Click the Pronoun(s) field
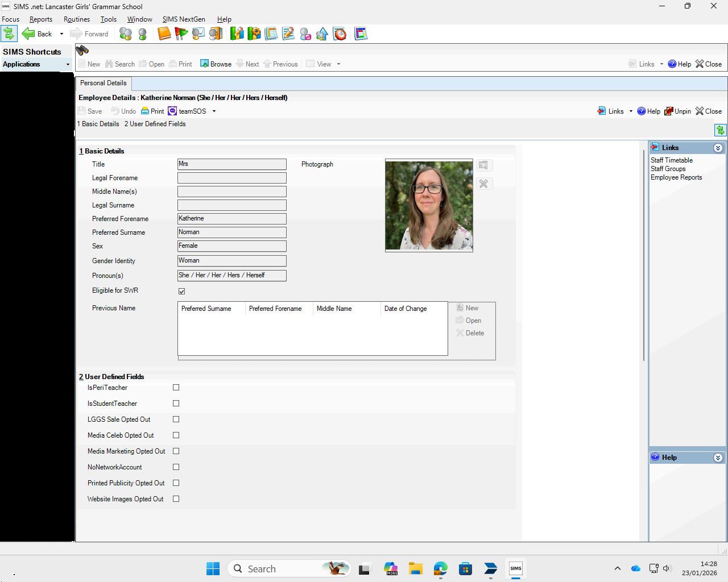 pos(232,276)
